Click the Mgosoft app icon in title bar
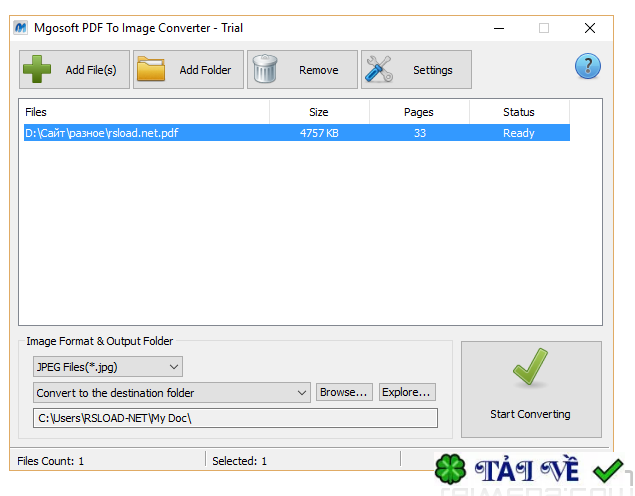This screenshot has width=635, height=496. [x=20, y=28]
